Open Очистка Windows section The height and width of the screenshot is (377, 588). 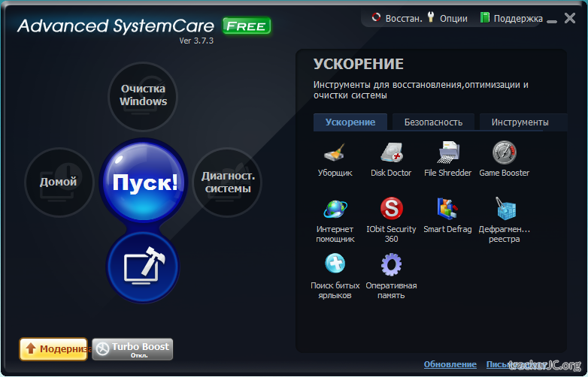[143, 95]
